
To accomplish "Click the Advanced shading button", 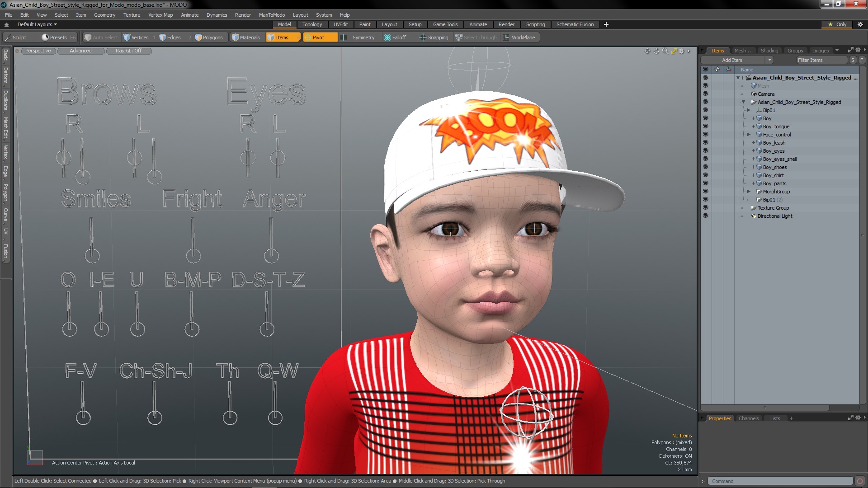I will click(80, 51).
